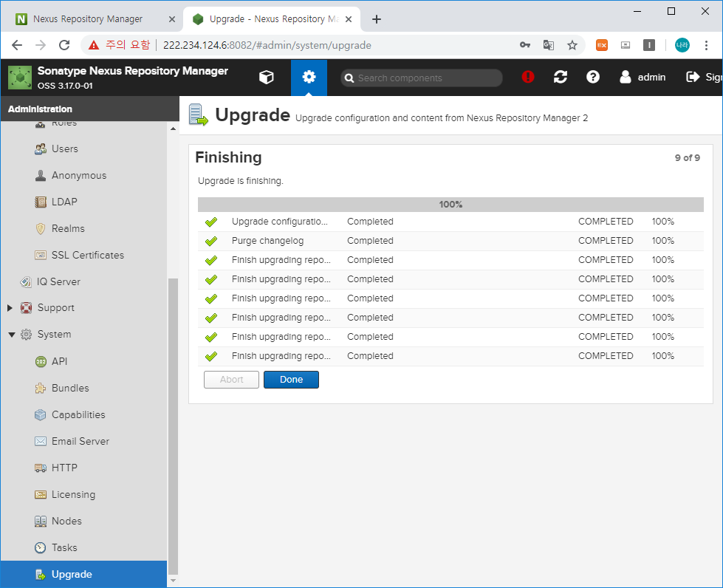The image size is (723, 588).
Task: Click the dark square extension icon
Action: point(648,45)
